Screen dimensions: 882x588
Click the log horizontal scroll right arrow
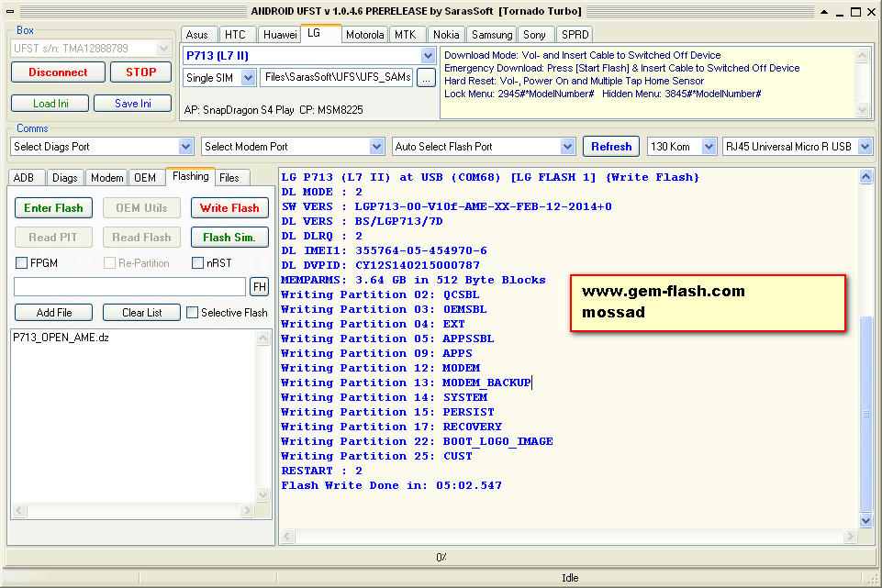850,537
